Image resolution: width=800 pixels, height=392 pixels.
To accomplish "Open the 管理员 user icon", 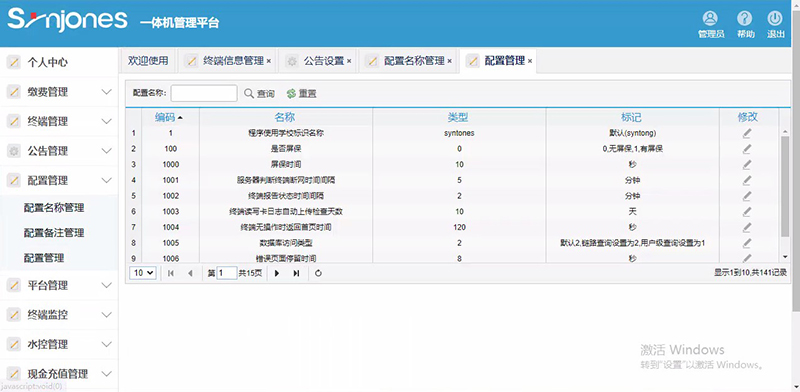I will click(710, 18).
